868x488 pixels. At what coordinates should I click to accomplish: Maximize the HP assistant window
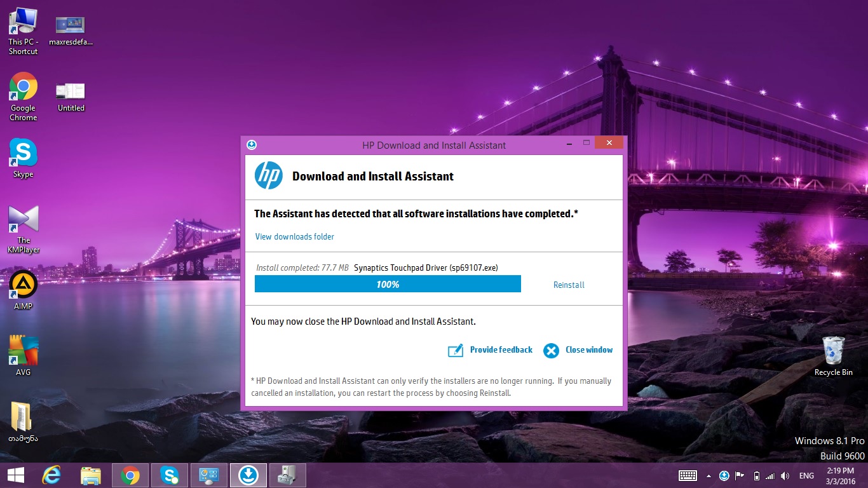coord(587,144)
